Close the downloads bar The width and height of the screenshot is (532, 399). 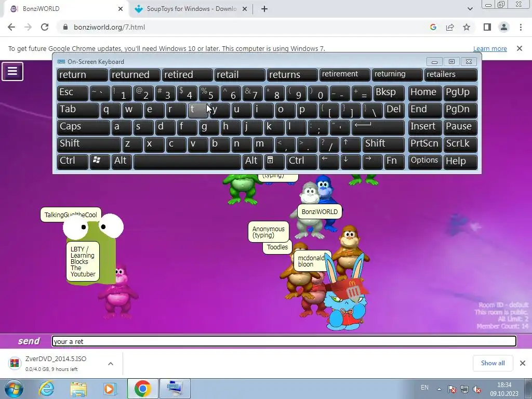pyautogui.click(x=523, y=363)
